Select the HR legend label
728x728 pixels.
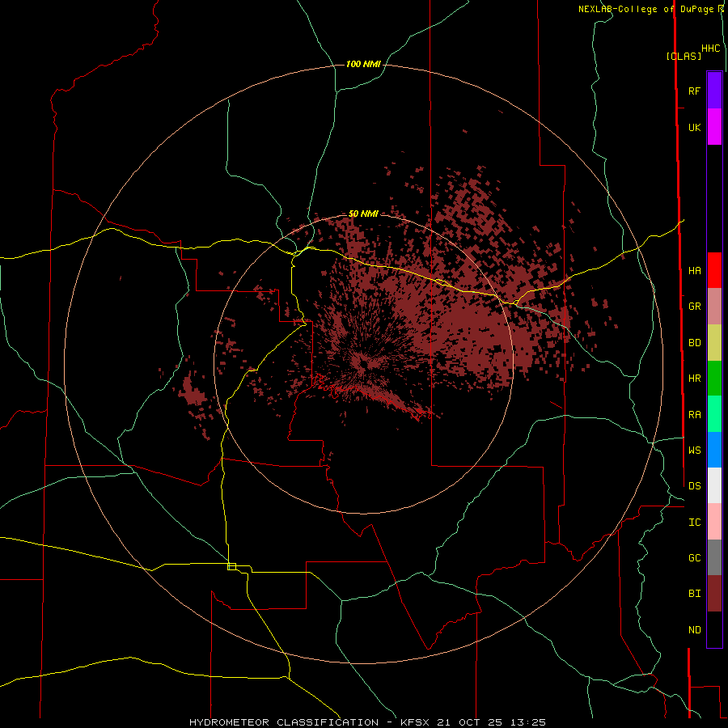click(694, 379)
